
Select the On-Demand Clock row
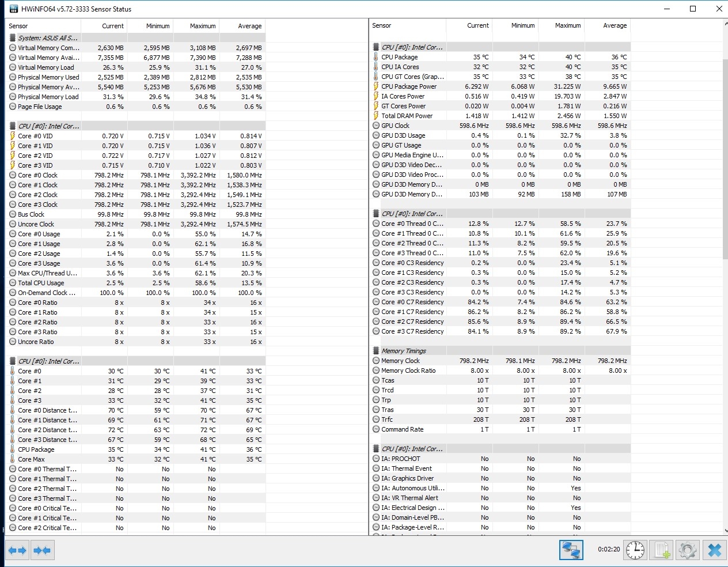point(135,293)
